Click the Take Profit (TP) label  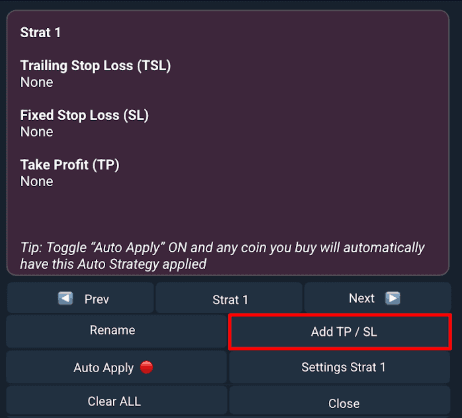70,165
